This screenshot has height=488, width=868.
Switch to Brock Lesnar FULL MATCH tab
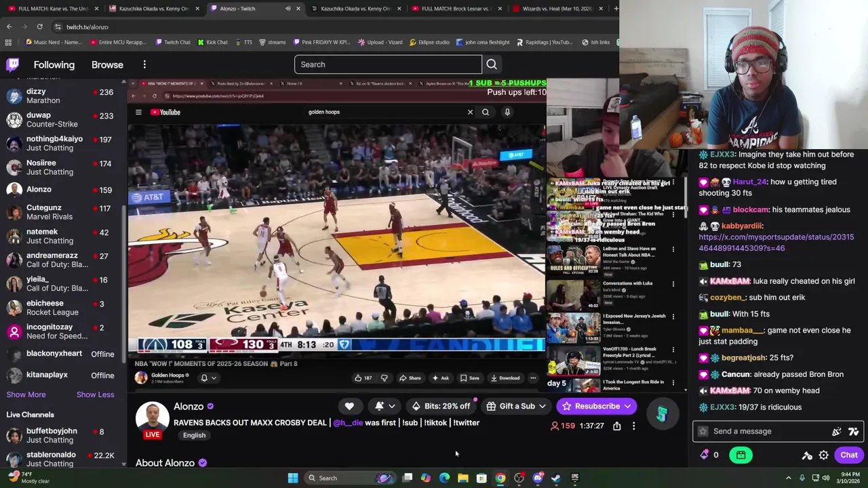click(x=456, y=9)
